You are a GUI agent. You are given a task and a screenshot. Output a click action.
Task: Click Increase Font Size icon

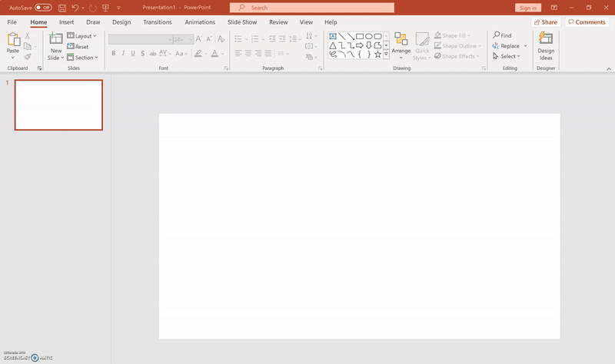pos(199,39)
